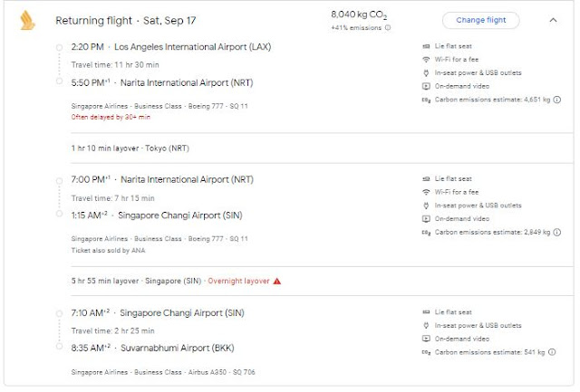Viewport: 580px width, 392px height.
Task: Click the second segment Wi-Fi icon
Action: [427, 193]
